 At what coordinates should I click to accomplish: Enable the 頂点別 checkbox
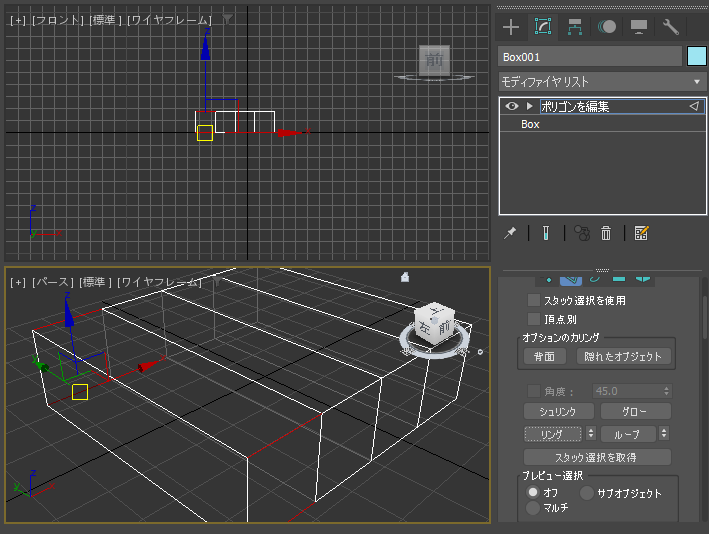tap(534, 319)
